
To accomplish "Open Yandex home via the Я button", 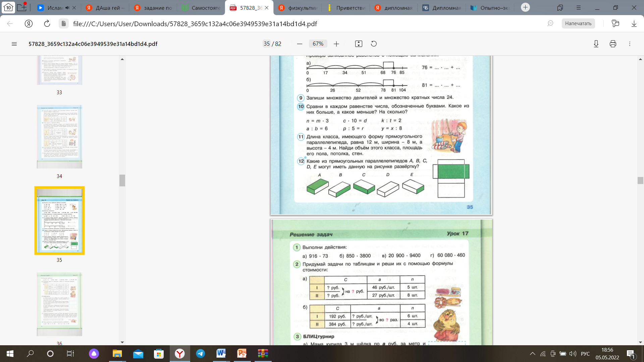I will pyautogui.click(x=29, y=23).
